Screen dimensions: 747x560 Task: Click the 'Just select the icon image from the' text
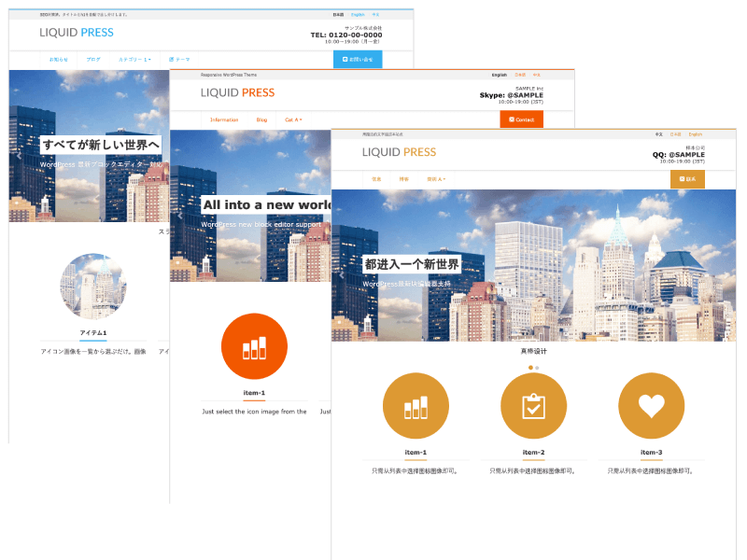(254, 412)
